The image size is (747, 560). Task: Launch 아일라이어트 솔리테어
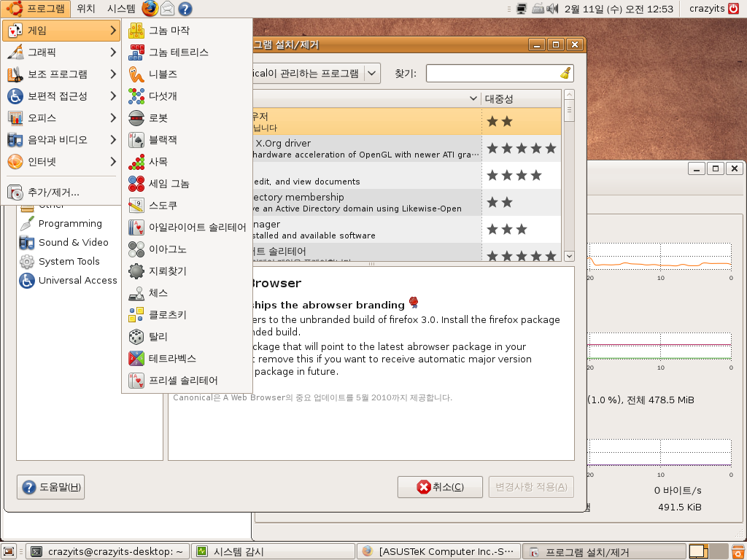[187, 227]
